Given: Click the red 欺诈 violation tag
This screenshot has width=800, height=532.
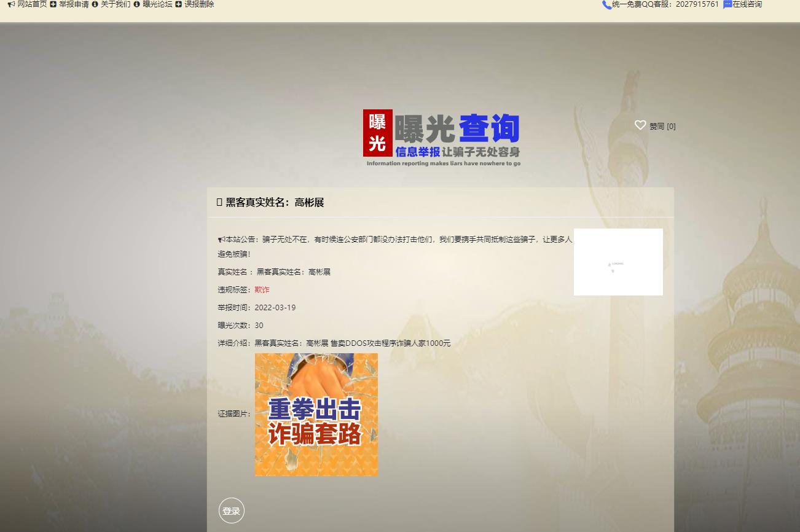Looking at the screenshot, I should (x=262, y=290).
